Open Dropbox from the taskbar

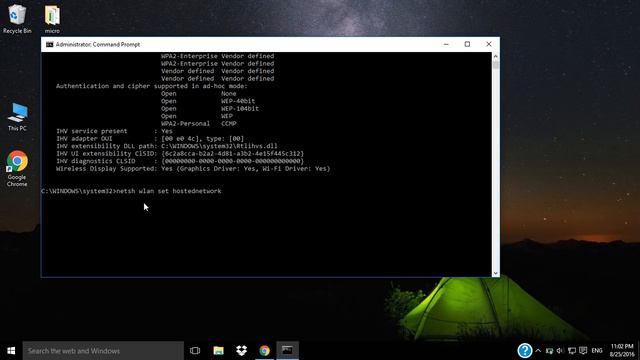pyautogui.click(x=241, y=351)
